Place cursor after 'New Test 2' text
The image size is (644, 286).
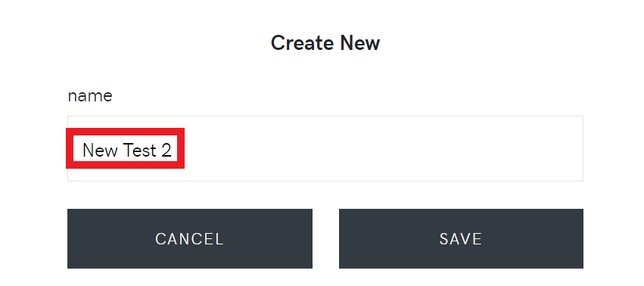click(172, 151)
